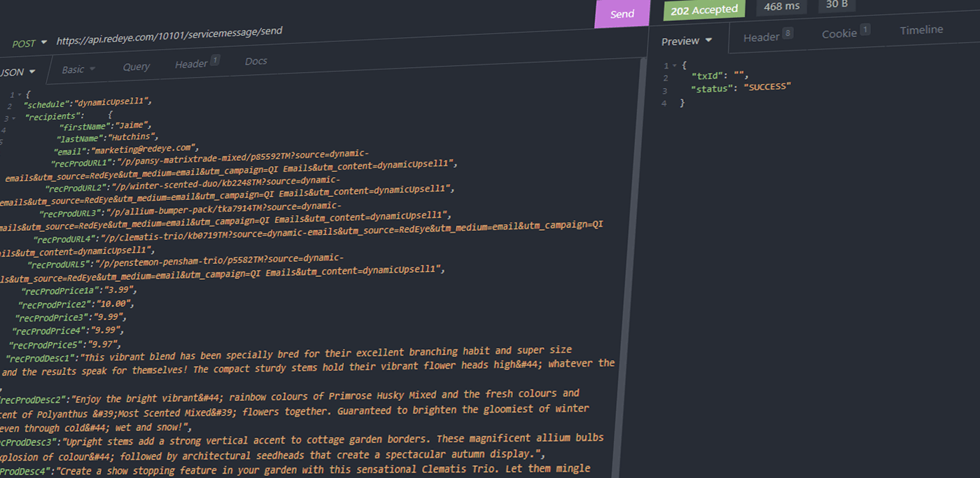Open the Preview mode dropdown

tap(685, 41)
